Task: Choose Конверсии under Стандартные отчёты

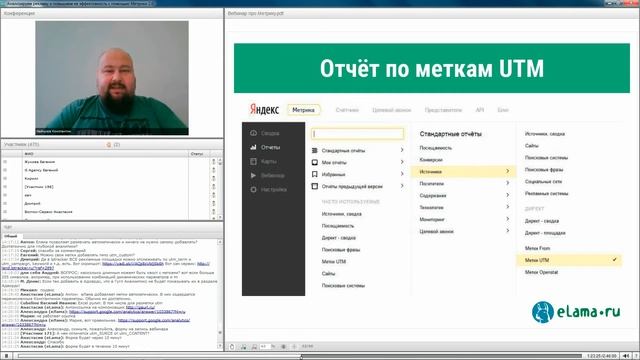Action: 431,160
